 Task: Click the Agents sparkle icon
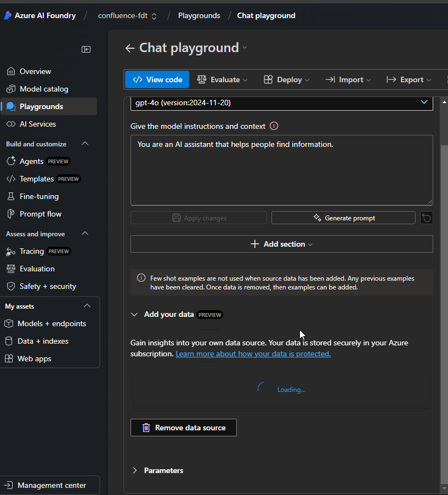tap(11, 161)
